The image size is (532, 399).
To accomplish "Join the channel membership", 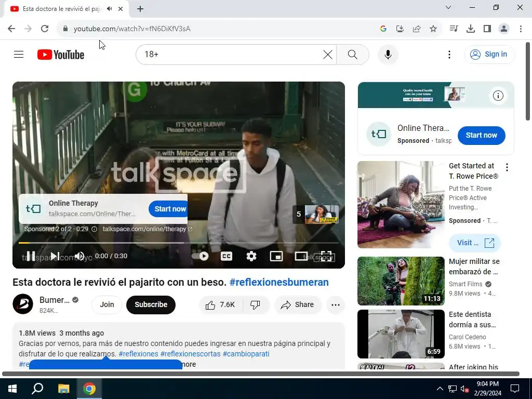I will (107, 304).
